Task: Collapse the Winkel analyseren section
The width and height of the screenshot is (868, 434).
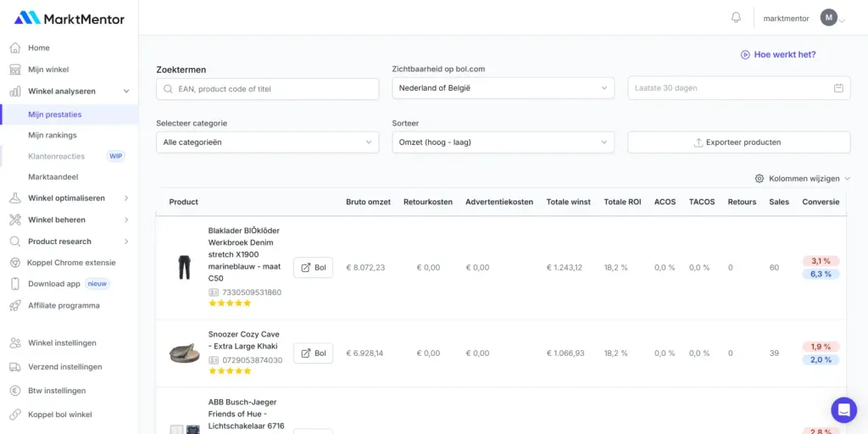Action: pyautogui.click(x=126, y=92)
